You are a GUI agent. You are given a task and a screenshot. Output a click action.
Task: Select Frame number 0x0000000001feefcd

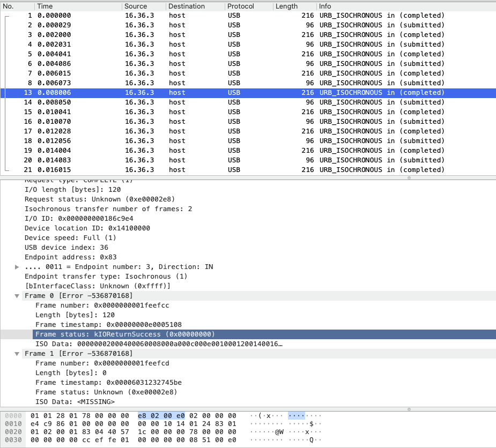click(x=102, y=363)
